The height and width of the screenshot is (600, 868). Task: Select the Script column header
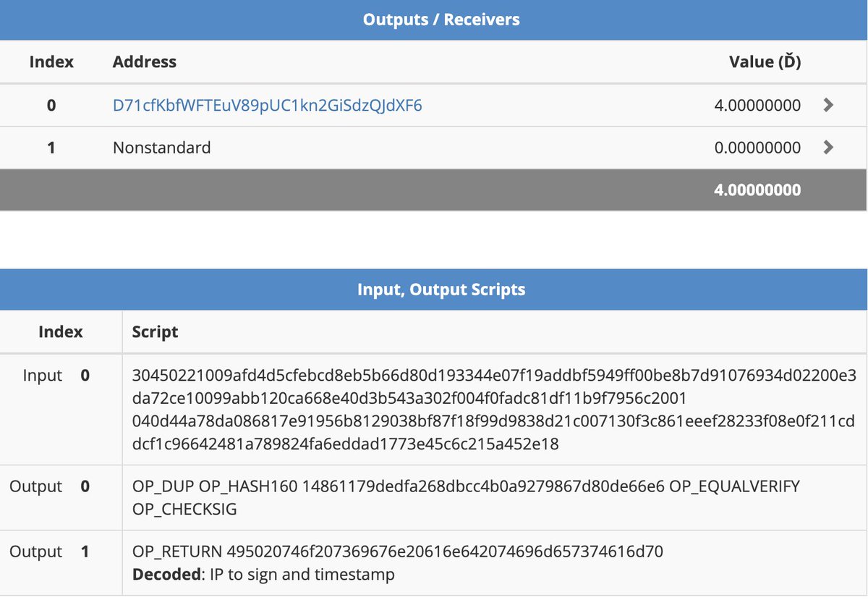pos(153,331)
